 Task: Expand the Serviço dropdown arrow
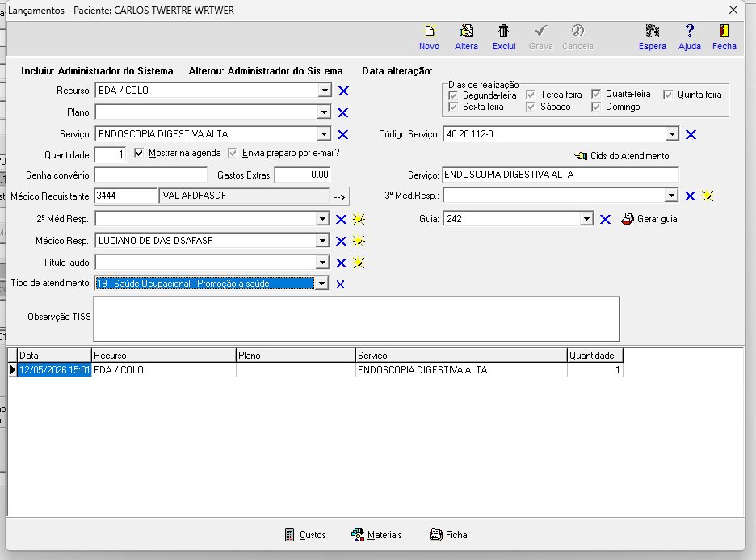(x=324, y=133)
